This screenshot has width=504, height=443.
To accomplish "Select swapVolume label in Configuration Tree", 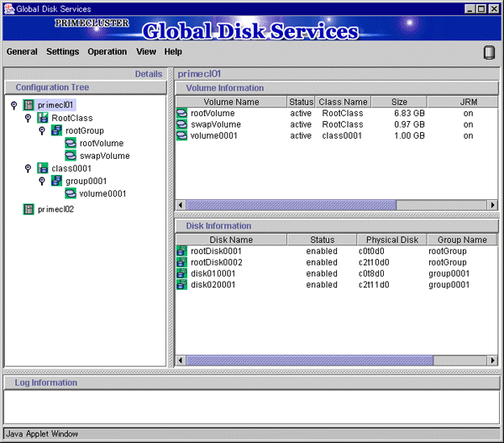I will click(104, 156).
